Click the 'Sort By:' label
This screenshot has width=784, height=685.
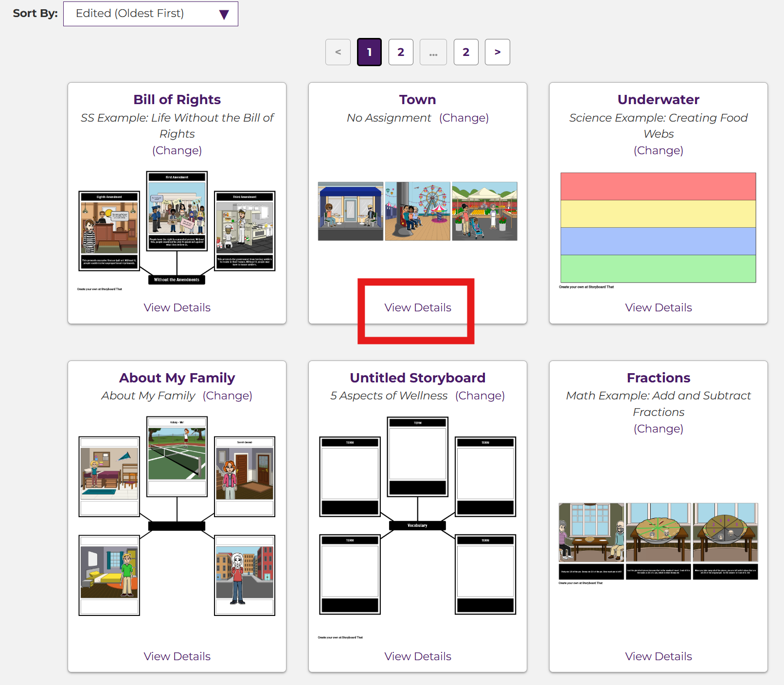click(36, 14)
